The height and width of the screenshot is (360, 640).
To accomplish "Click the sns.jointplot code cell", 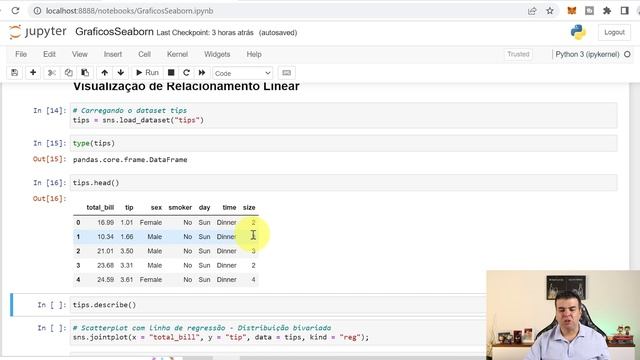I will [x=278, y=333].
